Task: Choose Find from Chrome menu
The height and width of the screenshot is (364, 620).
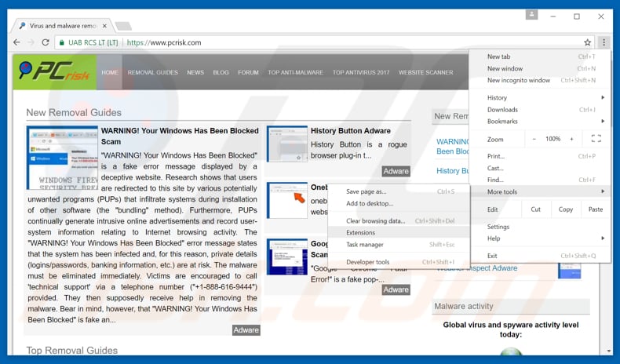Action: (x=540, y=180)
